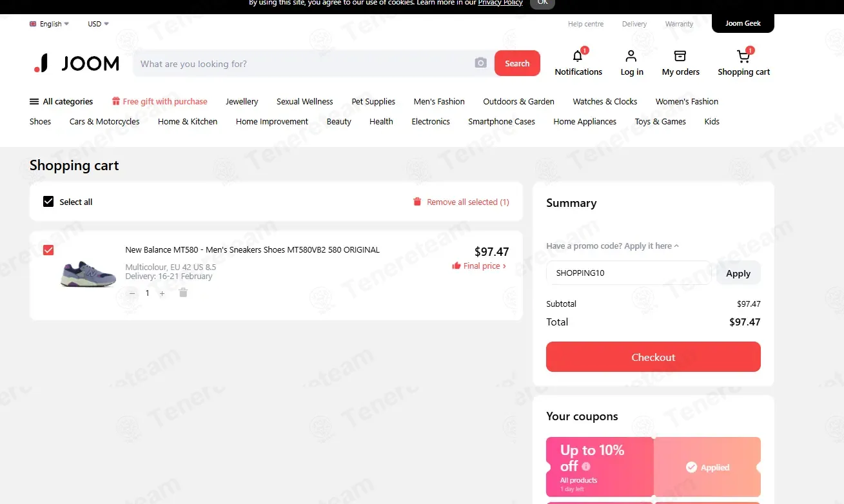The width and height of the screenshot is (844, 504).
Task: Click the red Checkout button
Action: 653,357
